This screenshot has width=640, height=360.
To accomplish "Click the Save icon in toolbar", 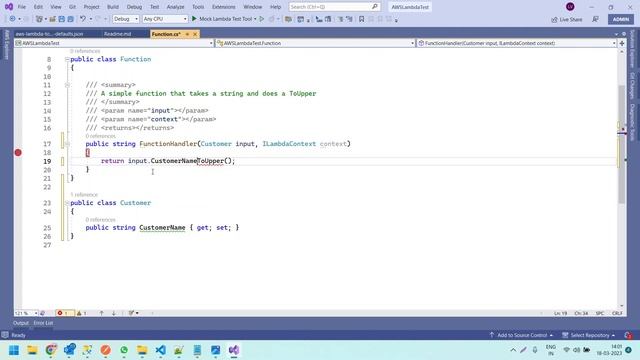I will click(62, 19).
